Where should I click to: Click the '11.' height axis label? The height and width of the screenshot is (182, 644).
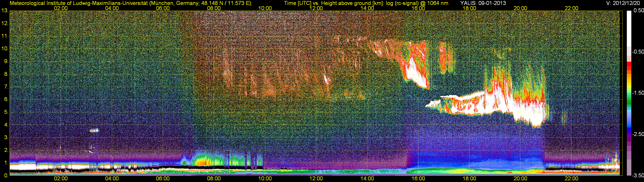[x=5, y=36]
